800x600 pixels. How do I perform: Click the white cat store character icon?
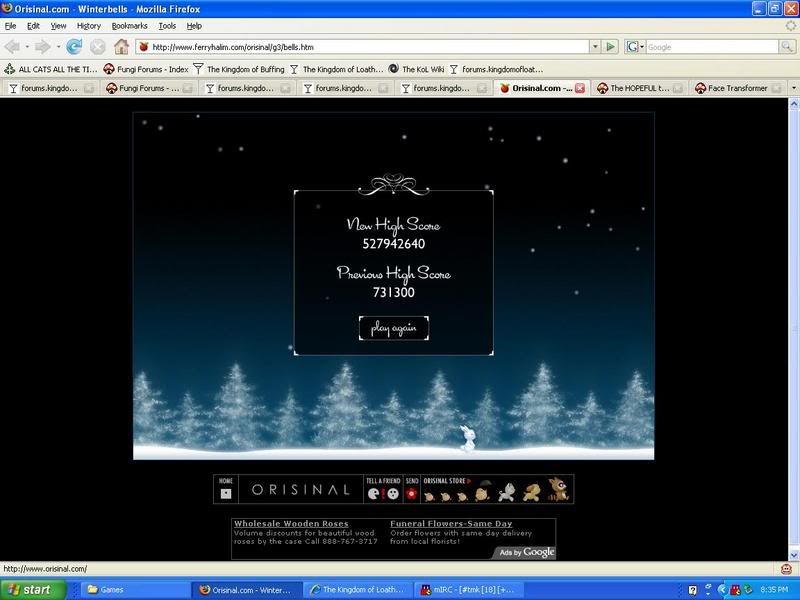[507, 492]
